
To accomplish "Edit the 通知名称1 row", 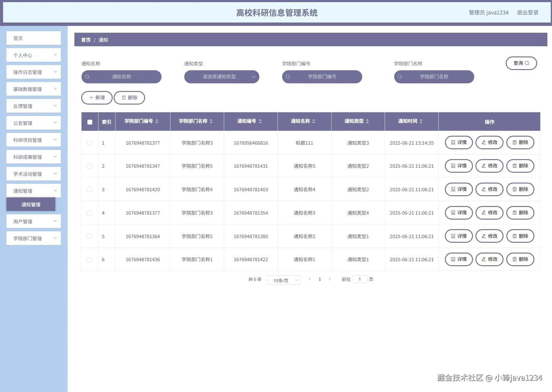I will (x=489, y=259).
